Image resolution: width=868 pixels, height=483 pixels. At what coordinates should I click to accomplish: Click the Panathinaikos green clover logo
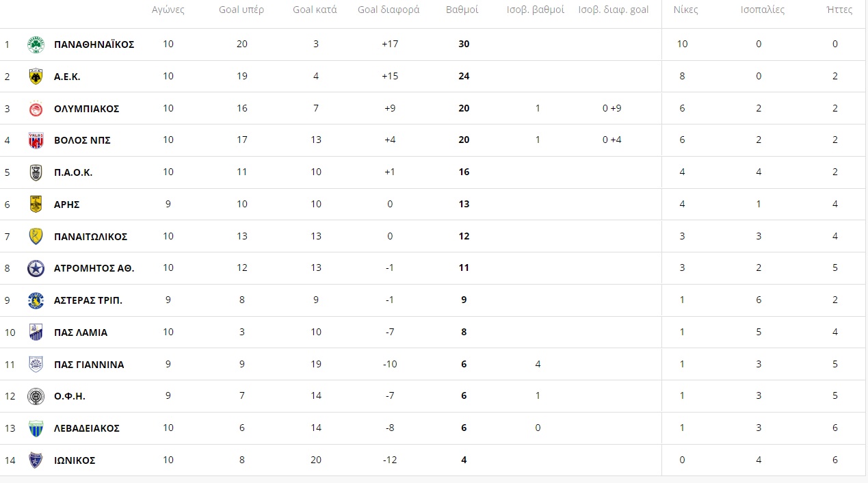[x=36, y=44]
